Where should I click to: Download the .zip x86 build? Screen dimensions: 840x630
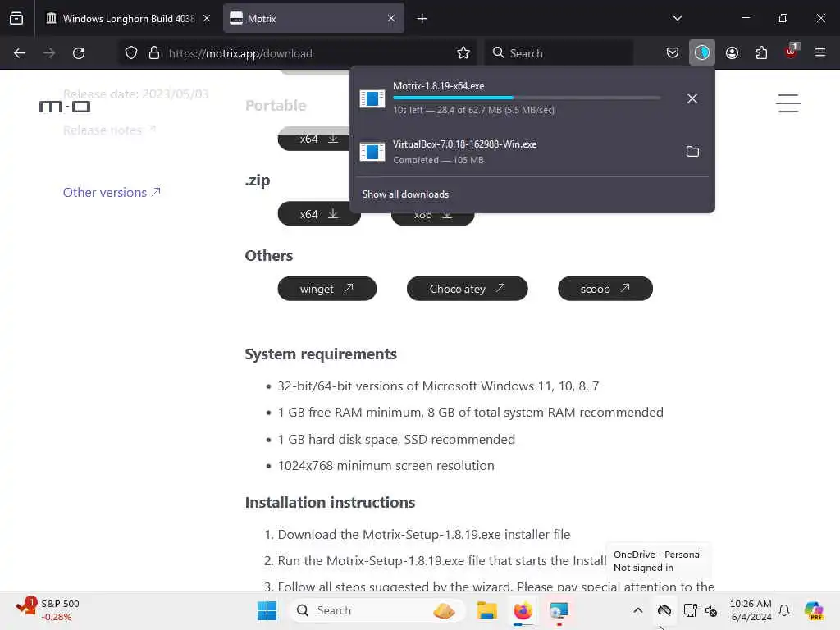(433, 217)
